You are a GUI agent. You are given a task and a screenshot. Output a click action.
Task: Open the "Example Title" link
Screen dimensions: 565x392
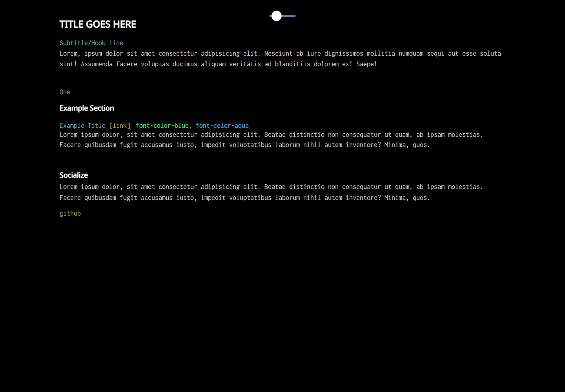tap(82, 125)
